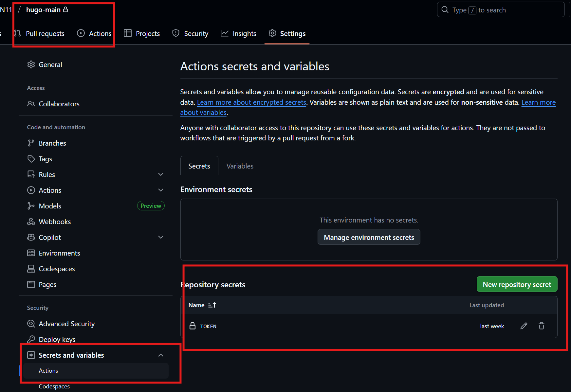
Task: Click the Security shield icon
Action: point(176,33)
